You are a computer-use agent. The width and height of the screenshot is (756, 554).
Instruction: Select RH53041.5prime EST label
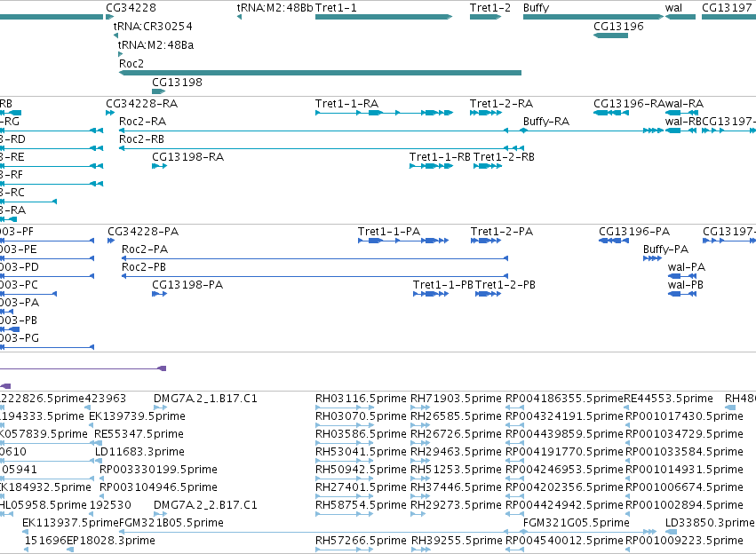[x=362, y=452]
